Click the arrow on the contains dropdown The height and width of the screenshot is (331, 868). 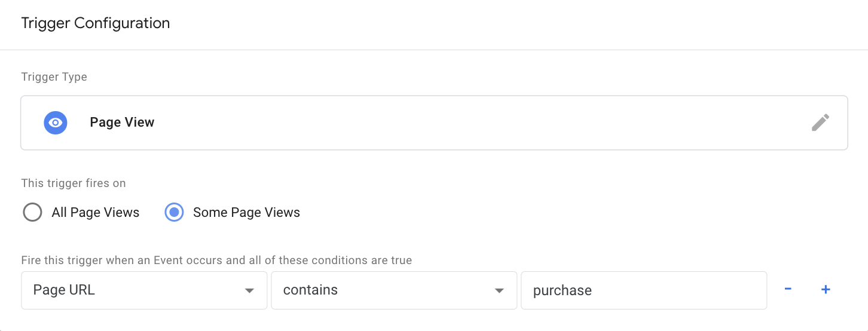pyautogui.click(x=500, y=291)
